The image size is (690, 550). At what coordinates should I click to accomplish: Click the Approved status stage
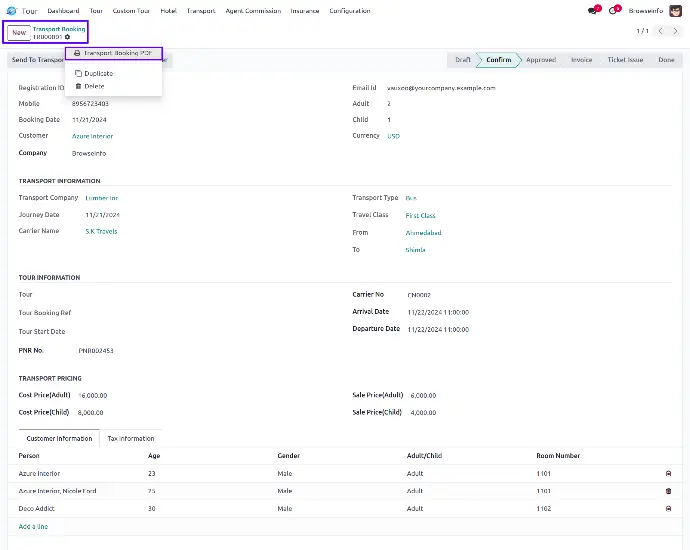(540, 60)
